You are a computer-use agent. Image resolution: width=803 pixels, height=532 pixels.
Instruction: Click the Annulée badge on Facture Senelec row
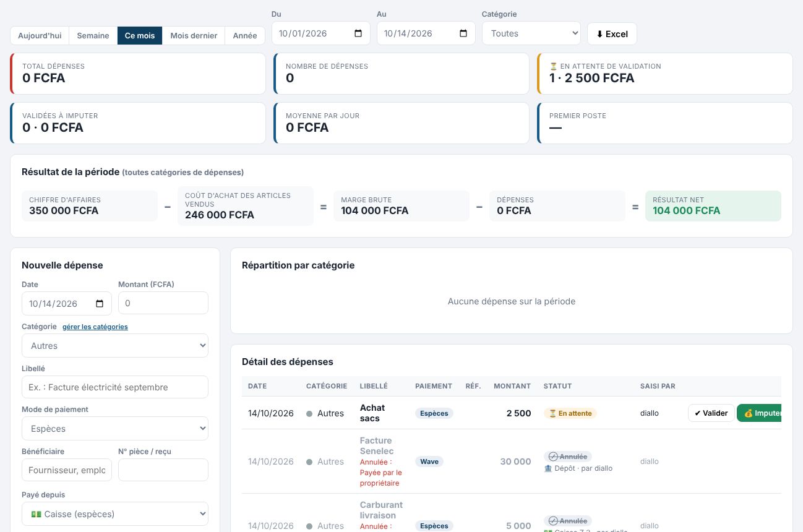568,457
